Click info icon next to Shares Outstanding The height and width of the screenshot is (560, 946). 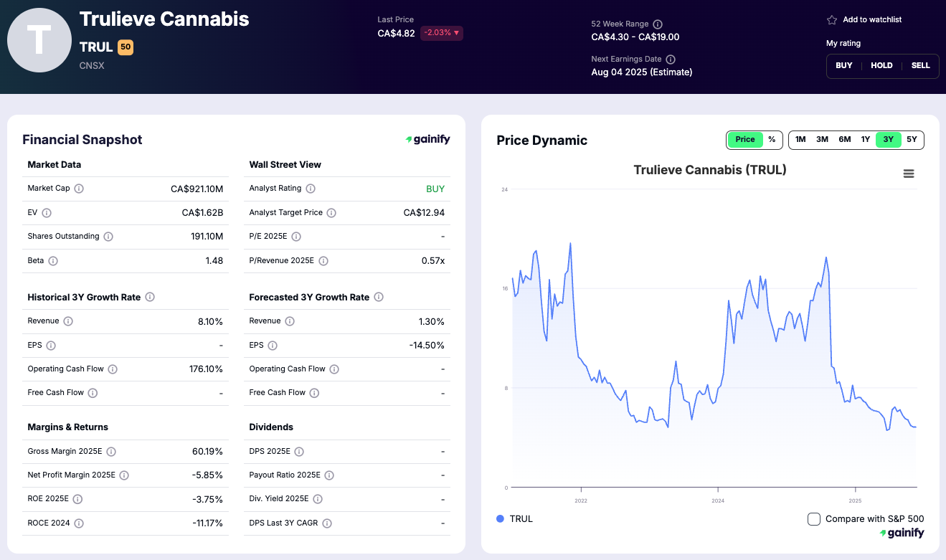(x=108, y=237)
